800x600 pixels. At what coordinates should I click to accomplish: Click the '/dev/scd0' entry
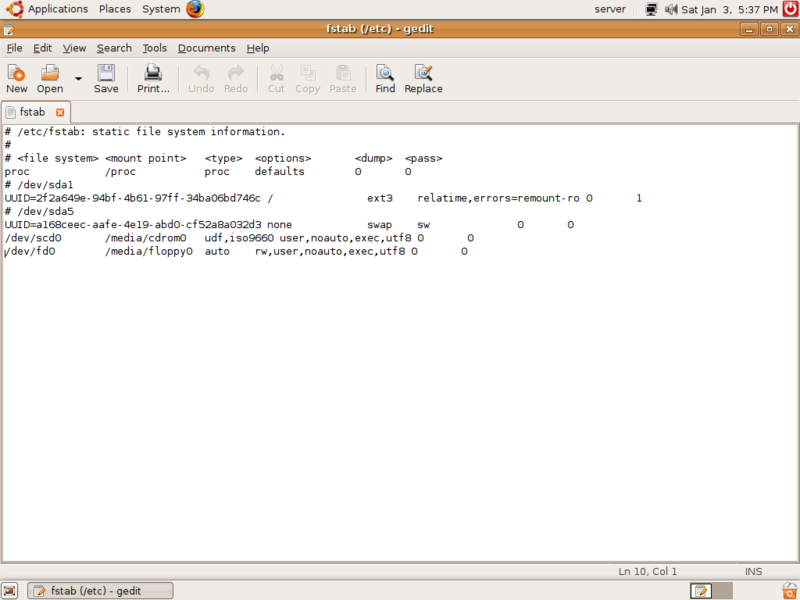pos(33,238)
